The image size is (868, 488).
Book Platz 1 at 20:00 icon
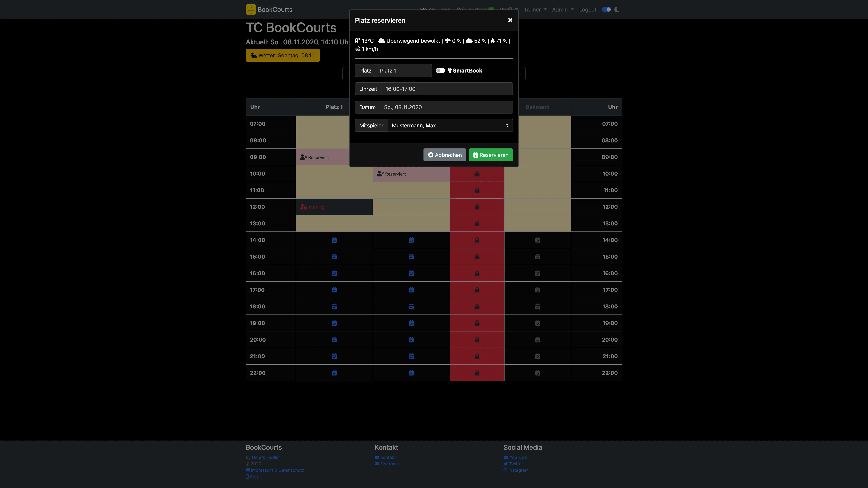pos(334,339)
